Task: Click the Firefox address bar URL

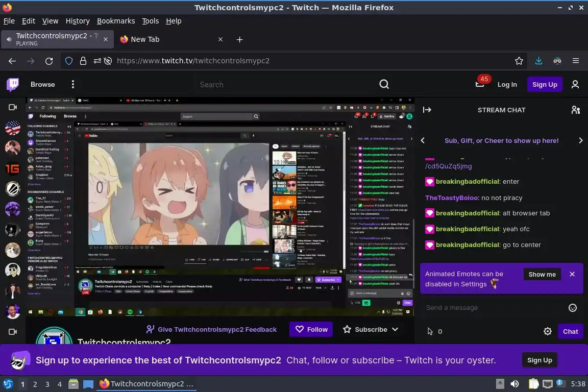Action: point(193,61)
